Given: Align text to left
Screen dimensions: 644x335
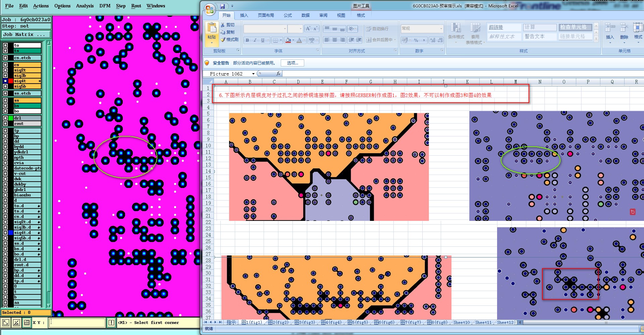Looking at the screenshot, I should [327, 40].
